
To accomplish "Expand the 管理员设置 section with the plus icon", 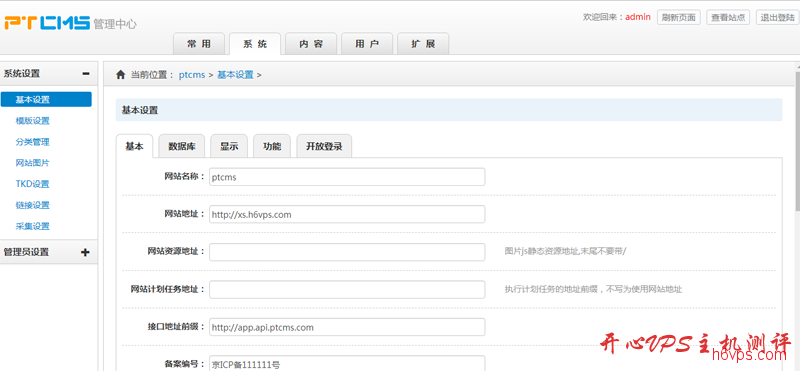I will [x=86, y=252].
